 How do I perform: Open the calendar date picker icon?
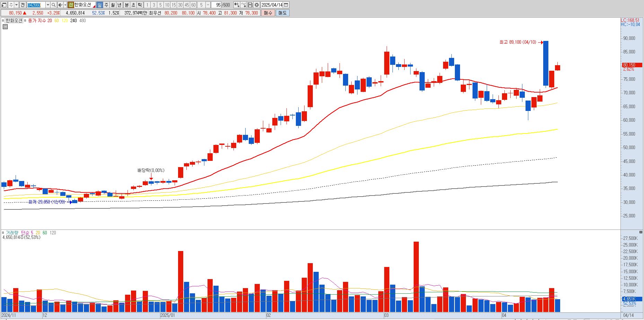coord(286,5)
